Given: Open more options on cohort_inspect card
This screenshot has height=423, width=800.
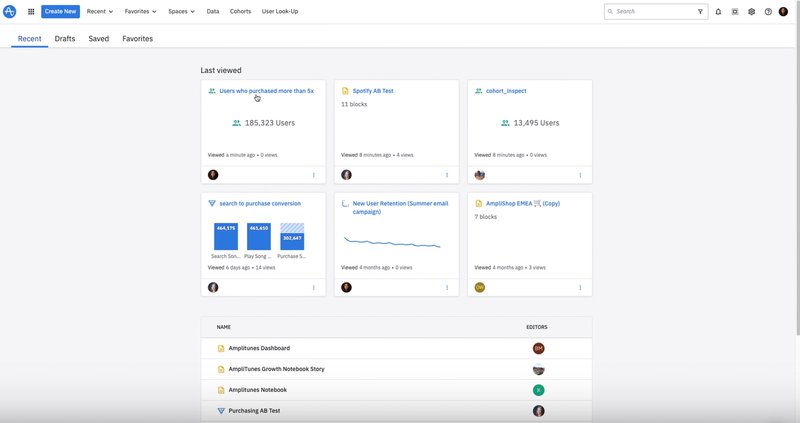Looking at the screenshot, I should [580, 175].
